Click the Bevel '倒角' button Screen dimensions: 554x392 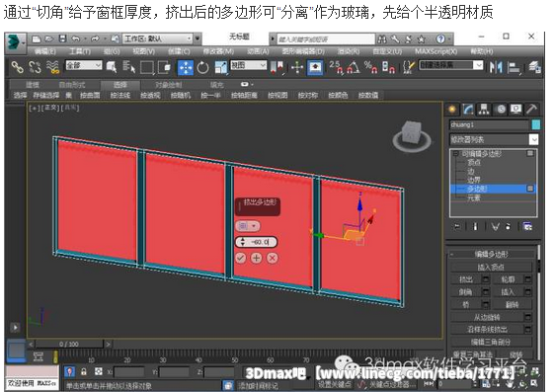[466, 292]
